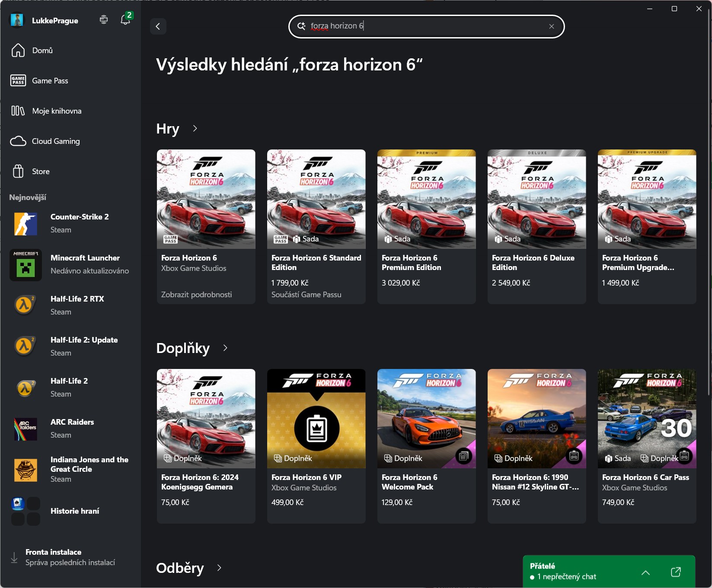Image resolution: width=712 pixels, height=588 pixels.
Task: Open Forza Horizon 6 Deluxe Edition
Action: pos(537,227)
